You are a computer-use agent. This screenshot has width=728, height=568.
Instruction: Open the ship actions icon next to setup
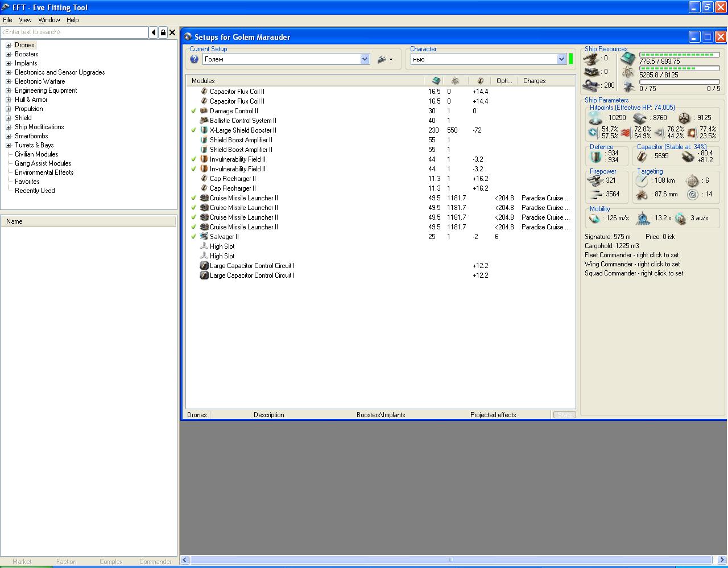[x=385, y=59]
